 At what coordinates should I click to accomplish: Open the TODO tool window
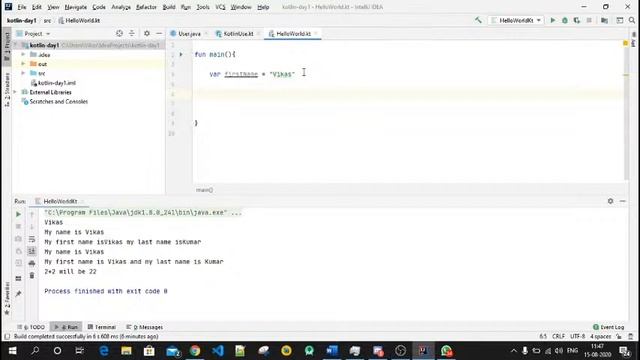click(31, 327)
